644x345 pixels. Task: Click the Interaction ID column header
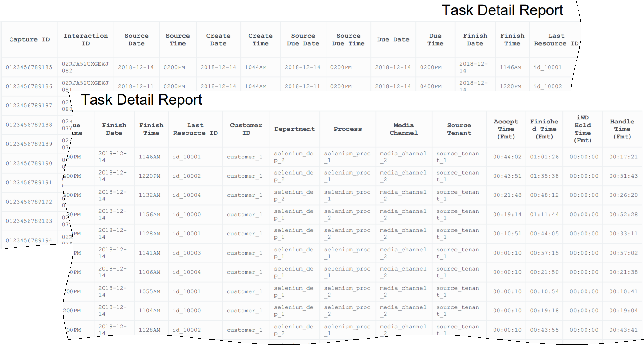coord(86,39)
